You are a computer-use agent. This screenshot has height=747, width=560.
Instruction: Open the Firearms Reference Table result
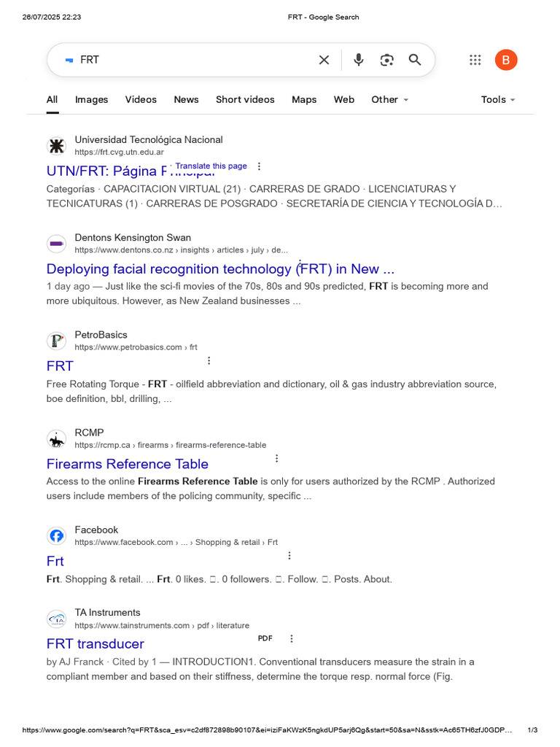(x=127, y=464)
